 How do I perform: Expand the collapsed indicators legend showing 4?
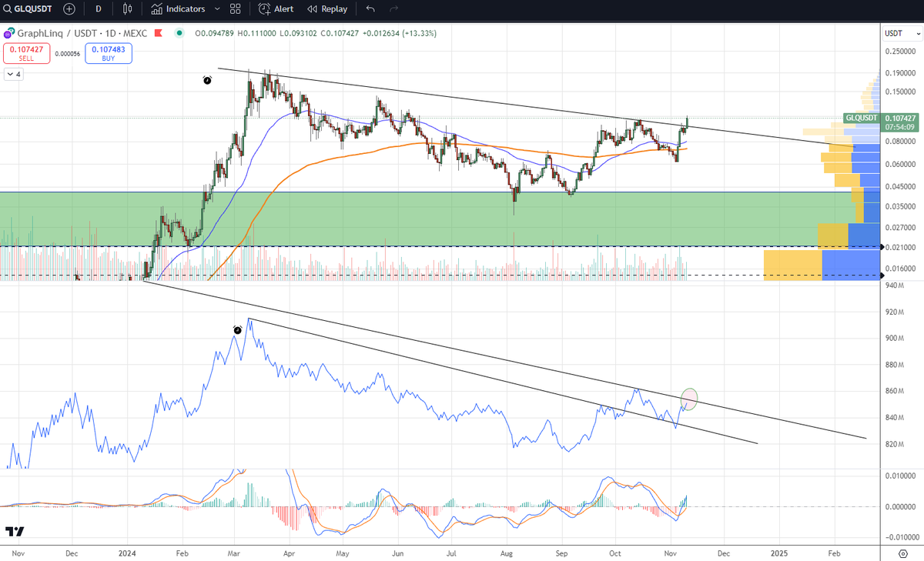tap(15, 75)
